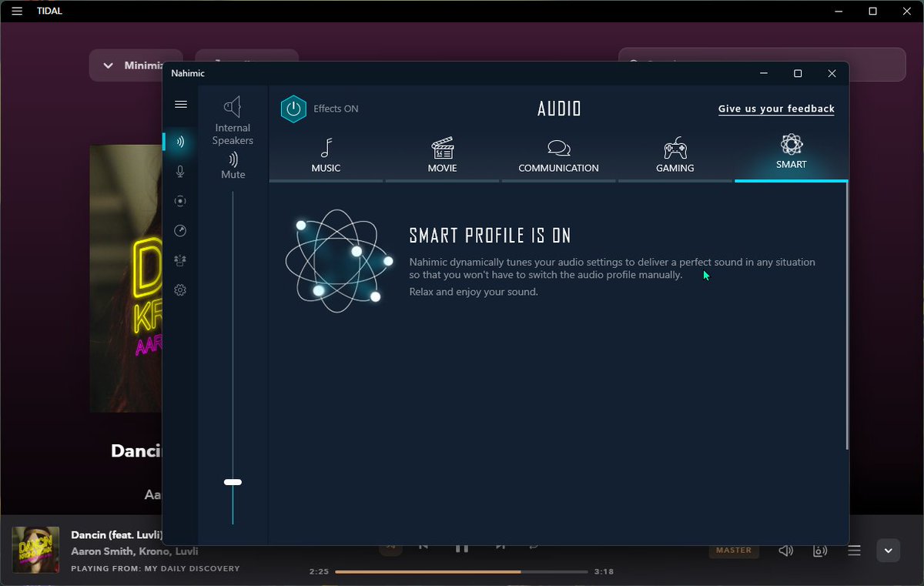924x586 pixels.
Task: Click the MASTER quality badge
Action: 734,551
